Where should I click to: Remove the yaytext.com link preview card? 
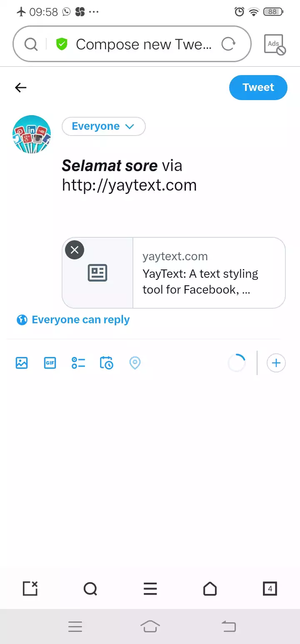coord(75,250)
